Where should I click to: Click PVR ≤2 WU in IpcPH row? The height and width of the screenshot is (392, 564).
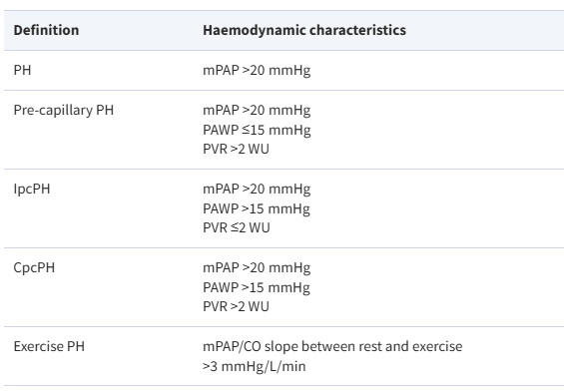point(237,227)
